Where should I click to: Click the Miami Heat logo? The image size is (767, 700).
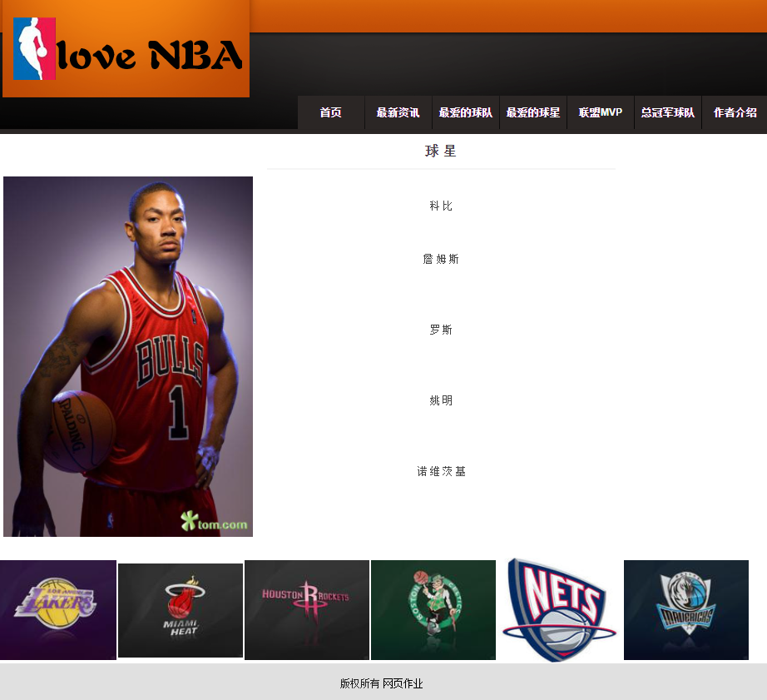point(180,609)
